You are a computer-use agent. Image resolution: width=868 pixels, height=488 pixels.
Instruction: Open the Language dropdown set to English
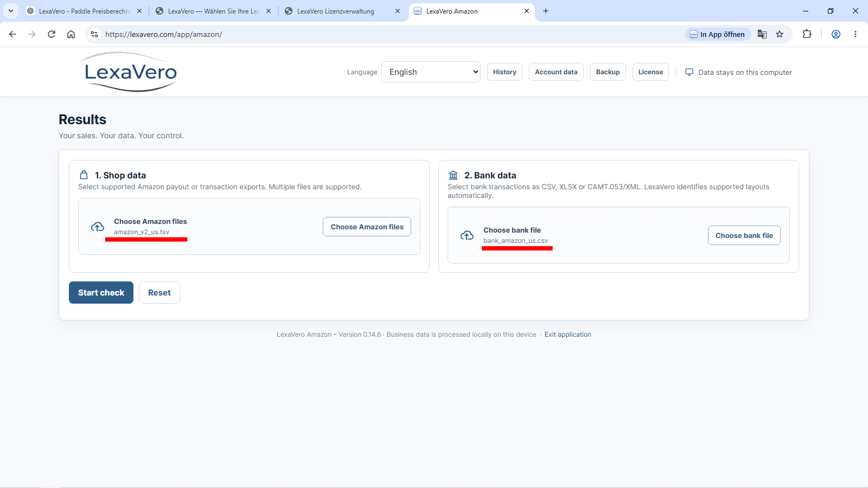tap(431, 72)
